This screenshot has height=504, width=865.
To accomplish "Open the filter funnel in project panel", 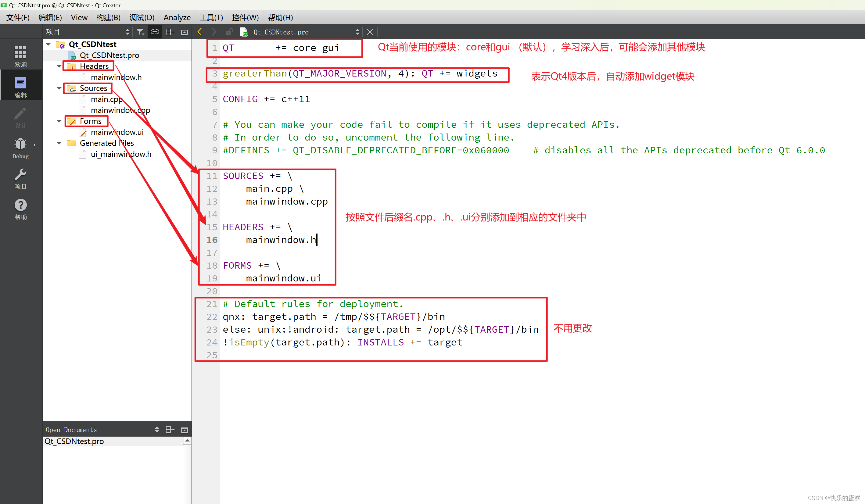I will coord(140,32).
